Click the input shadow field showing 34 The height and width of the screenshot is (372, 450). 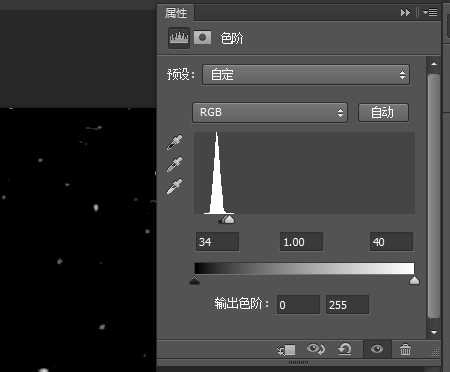217,242
